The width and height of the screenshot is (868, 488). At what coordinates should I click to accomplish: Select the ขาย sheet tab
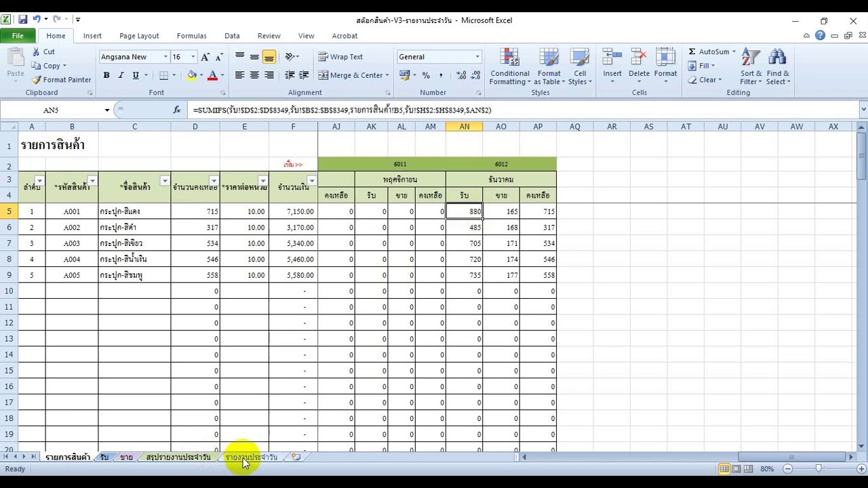point(126,457)
